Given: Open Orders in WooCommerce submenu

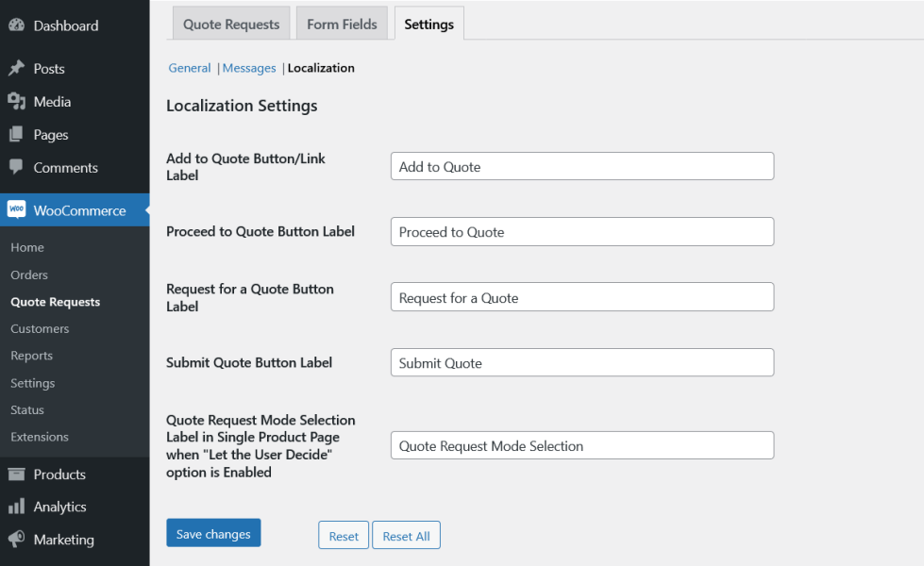Looking at the screenshot, I should point(29,275).
